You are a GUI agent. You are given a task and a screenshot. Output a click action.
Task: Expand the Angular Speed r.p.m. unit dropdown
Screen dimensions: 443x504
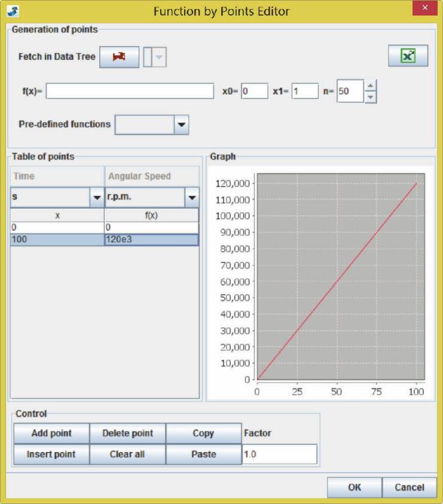192,197
